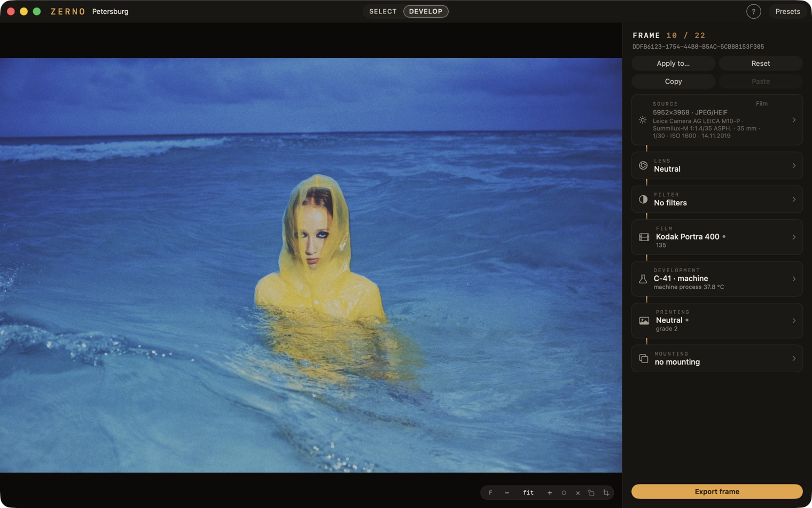The height and width of the screenshot is (508, 812).
Task: Click the circle icon in bottom toolbar
Action: point(564,492)
